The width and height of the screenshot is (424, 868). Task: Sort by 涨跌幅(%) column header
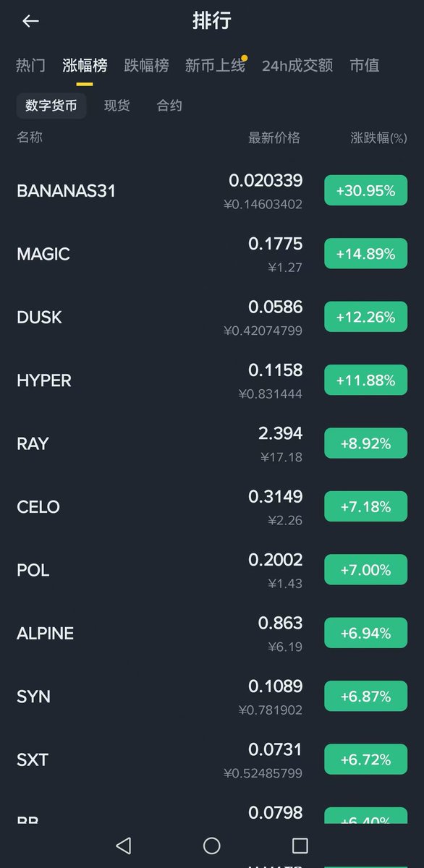379,137
